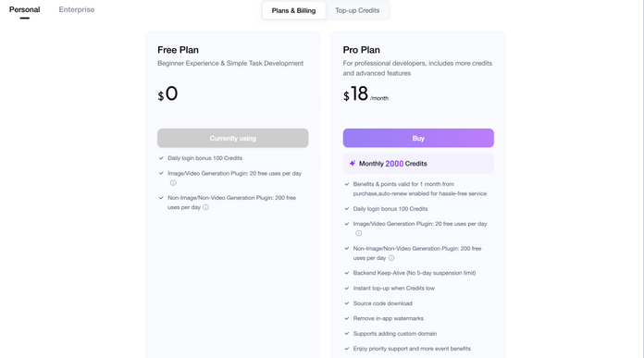Click Instant top-up when Credits low
The width and height of the screenshot is (644, 358).
[394, 289]
